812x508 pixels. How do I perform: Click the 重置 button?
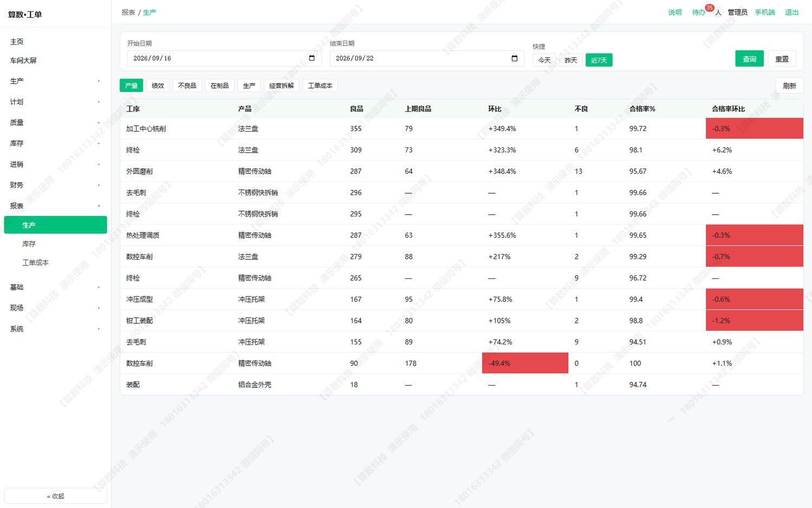[782, 58]
